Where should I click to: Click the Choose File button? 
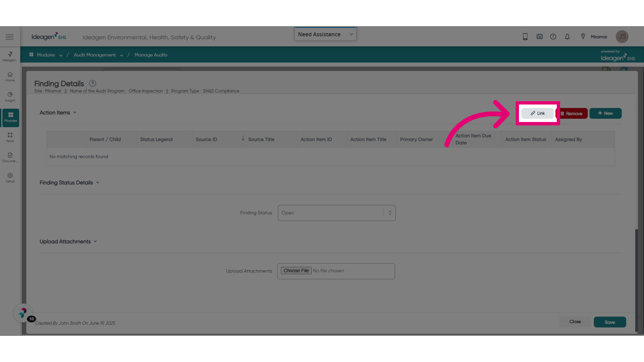pos(296,270)
